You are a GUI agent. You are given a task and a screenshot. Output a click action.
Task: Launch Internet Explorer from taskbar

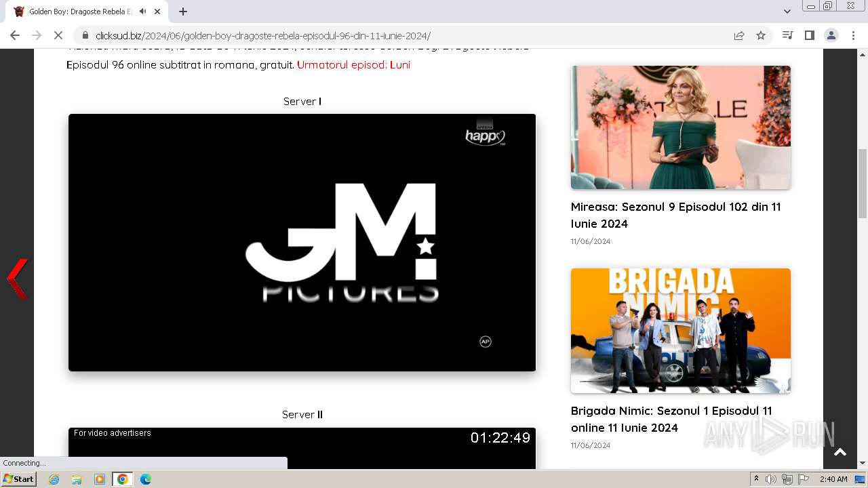[x=54, y=479]
